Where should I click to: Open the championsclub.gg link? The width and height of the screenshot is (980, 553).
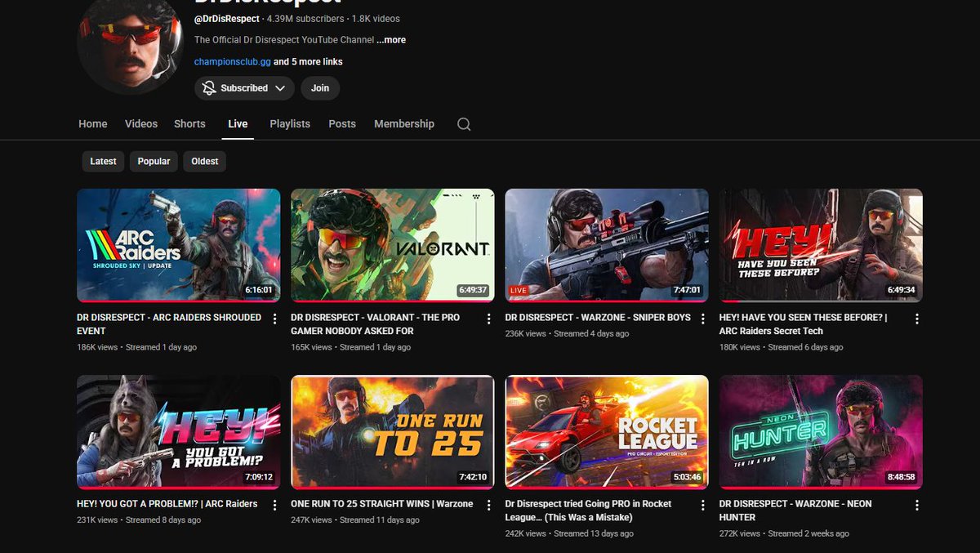pos(233,62)
